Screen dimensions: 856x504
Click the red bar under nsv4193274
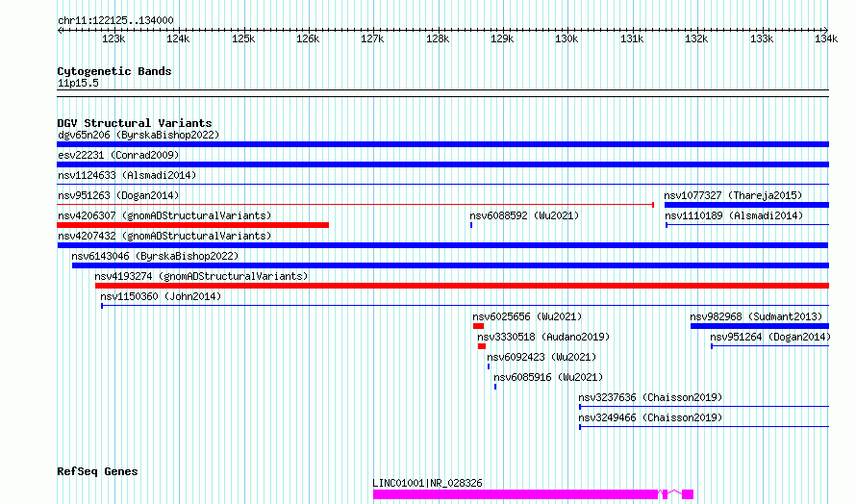462,286
